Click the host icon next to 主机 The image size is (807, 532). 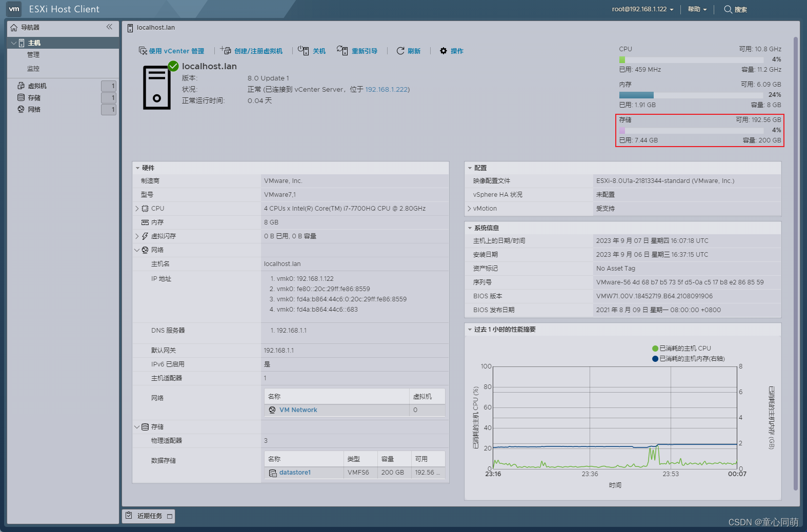click(22, 43)
